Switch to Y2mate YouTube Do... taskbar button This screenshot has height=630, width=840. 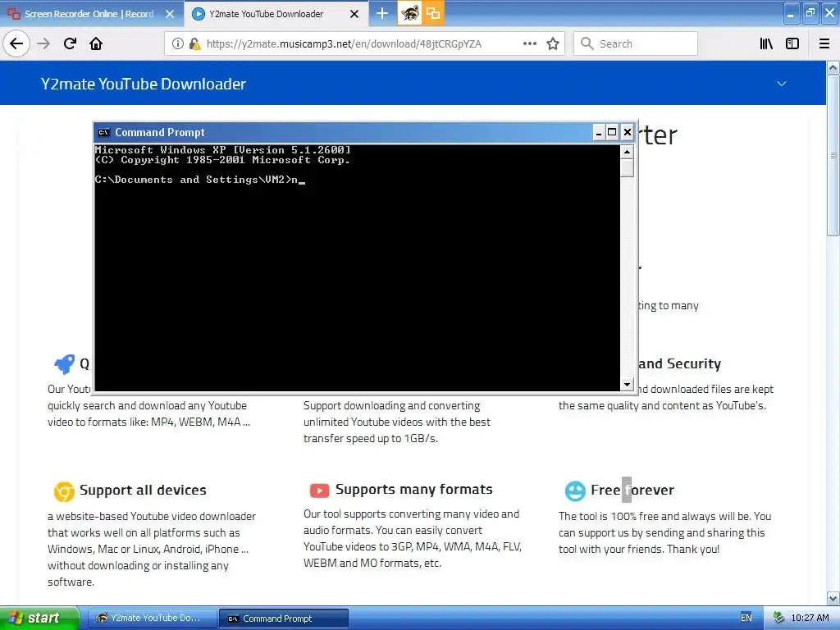pos(152,619)
